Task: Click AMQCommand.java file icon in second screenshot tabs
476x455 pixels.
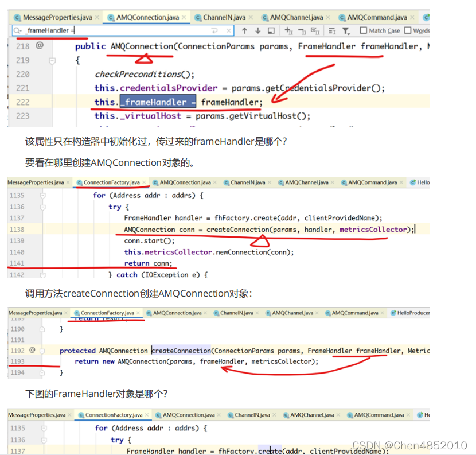Action: [344, 182]
